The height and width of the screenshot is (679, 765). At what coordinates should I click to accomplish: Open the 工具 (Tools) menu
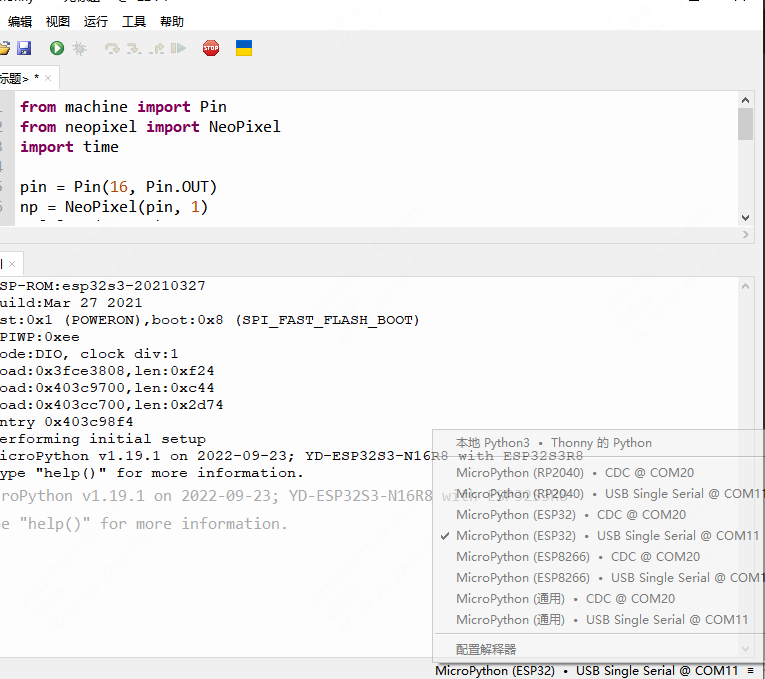click(134, 21)
